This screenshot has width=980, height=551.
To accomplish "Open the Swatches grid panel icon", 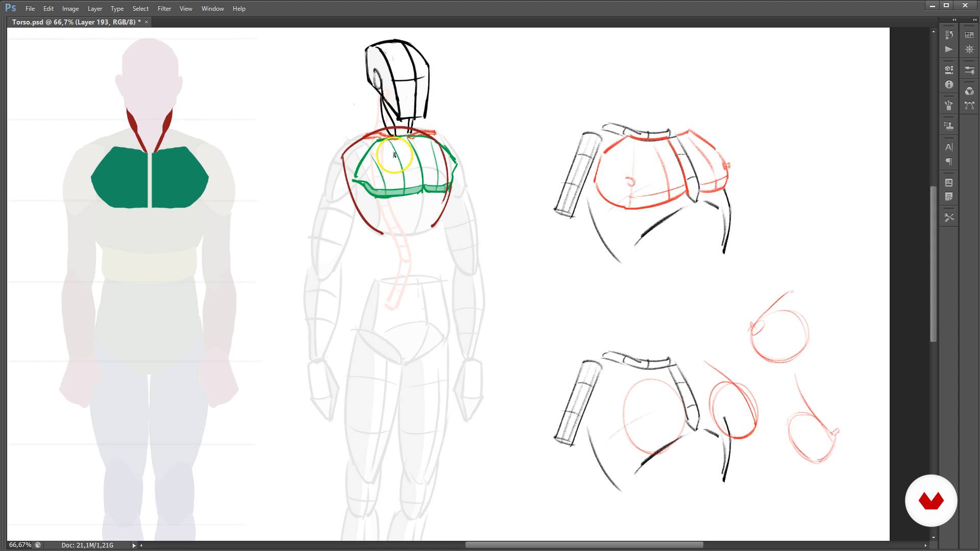I will [969, 35].
